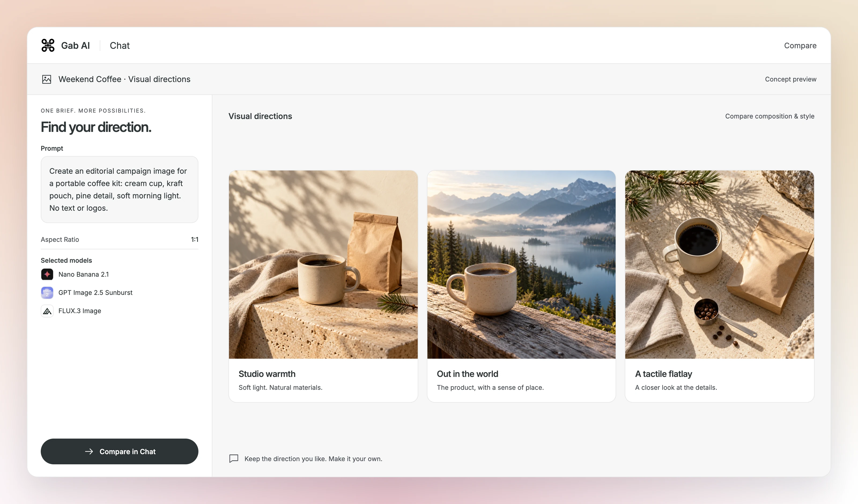Viewport: 858px width, 504px height.
Task: Click the image icon beside Weekend Coffee title
Action: 47,79
